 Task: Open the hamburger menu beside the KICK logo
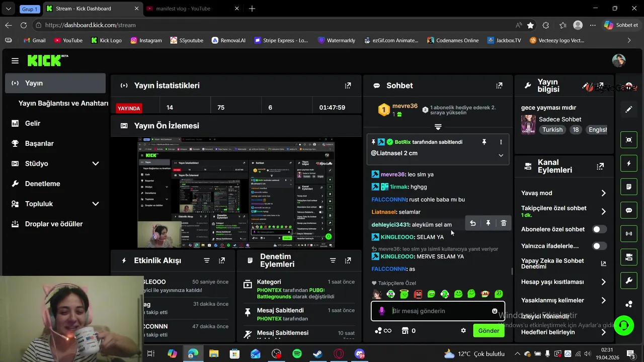click(x=15, y=61)
